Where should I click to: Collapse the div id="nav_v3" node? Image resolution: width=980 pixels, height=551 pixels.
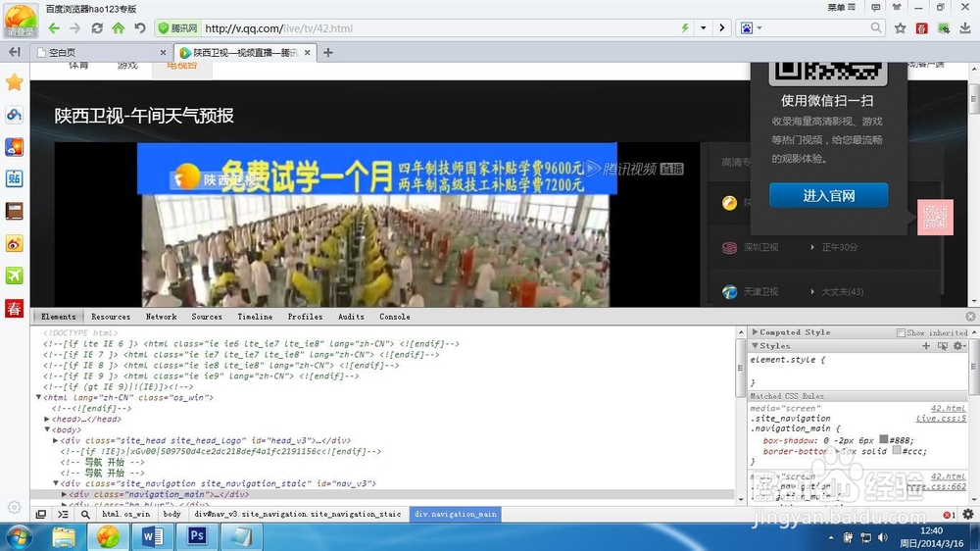click(x=56, y=483)
